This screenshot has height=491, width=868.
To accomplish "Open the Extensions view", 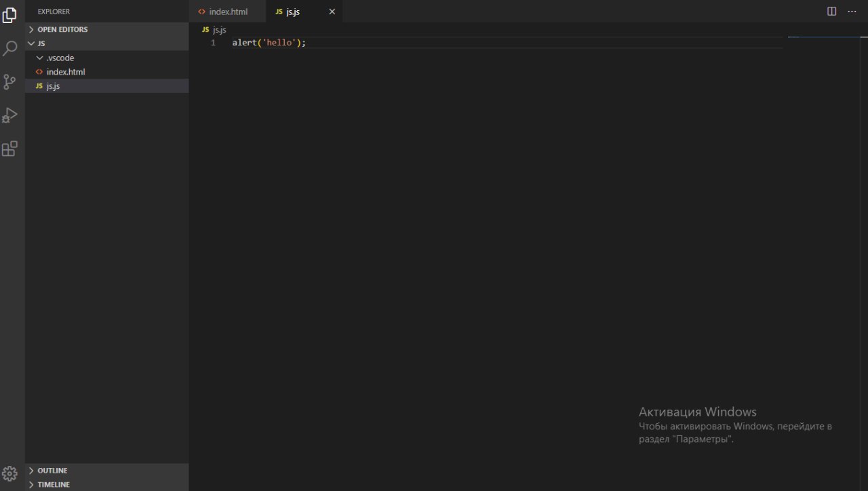I will coord(9,149).
